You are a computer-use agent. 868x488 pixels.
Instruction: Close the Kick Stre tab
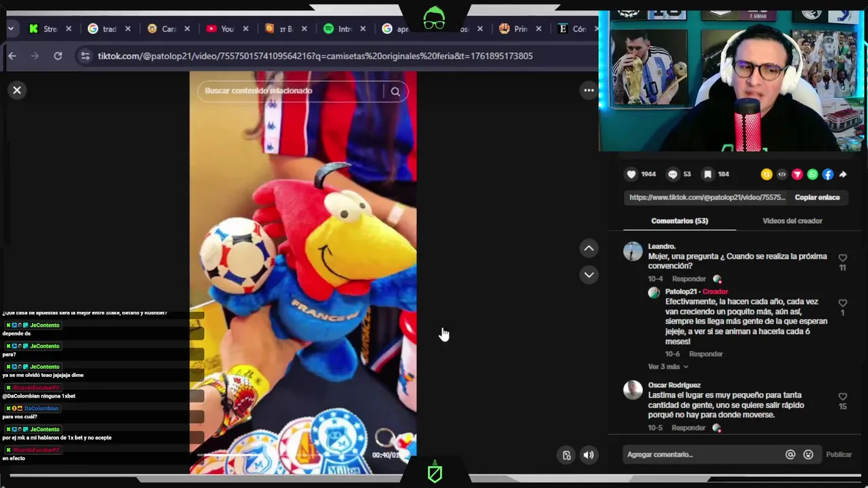tap(68, 29)
